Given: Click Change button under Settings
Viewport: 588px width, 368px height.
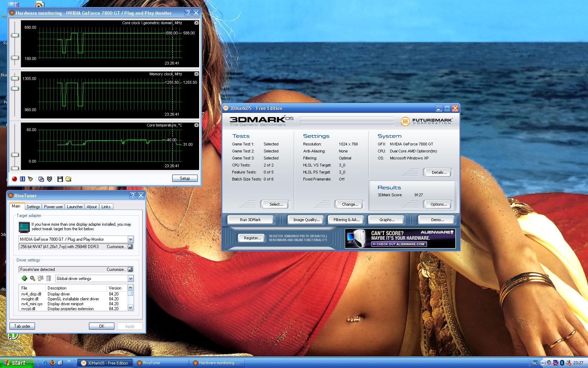Looking at the screenshot, I should (x=350, y=204).
